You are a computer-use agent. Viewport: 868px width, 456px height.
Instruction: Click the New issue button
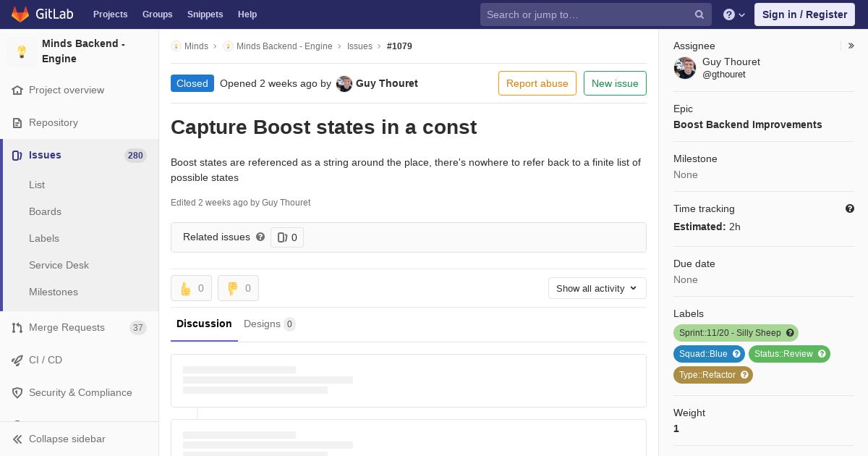[x=615, y=83]
